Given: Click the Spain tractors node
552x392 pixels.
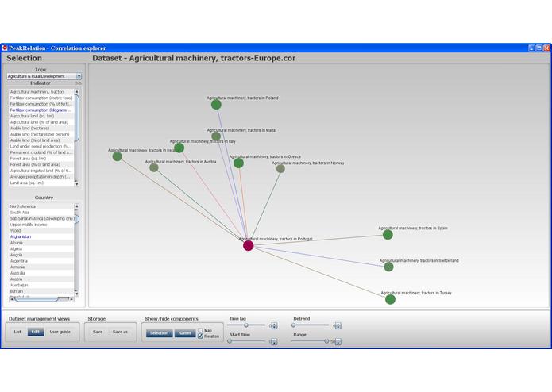Looking at the screenshot, I should coord(388,235).
